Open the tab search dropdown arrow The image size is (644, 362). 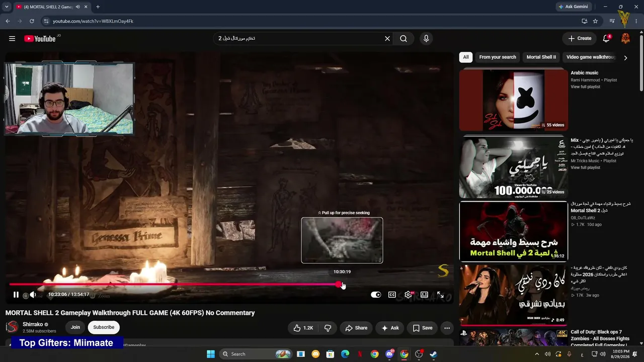(7, 7)
